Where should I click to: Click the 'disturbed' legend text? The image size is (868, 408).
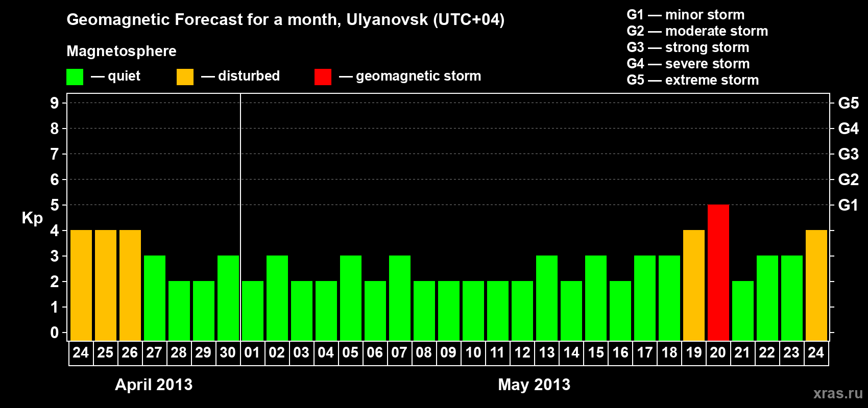click(x=249, y=76)
